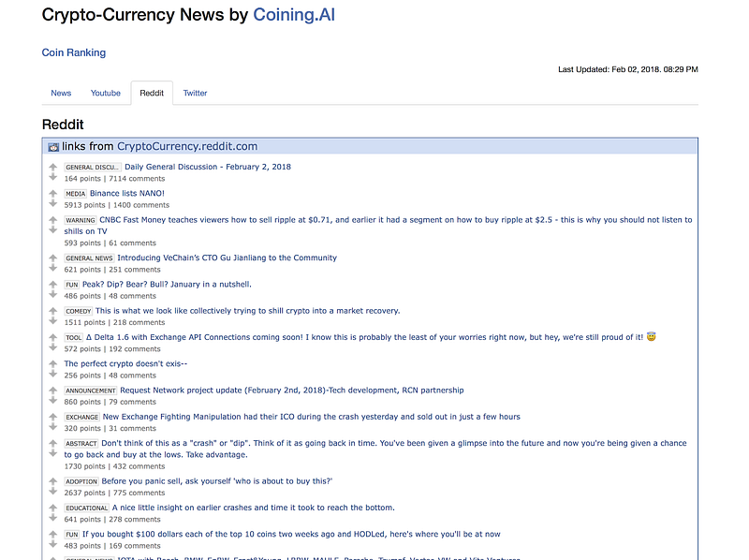Click the Reddit alien icon in the header
Screen dimensions: 749x560
53,147
